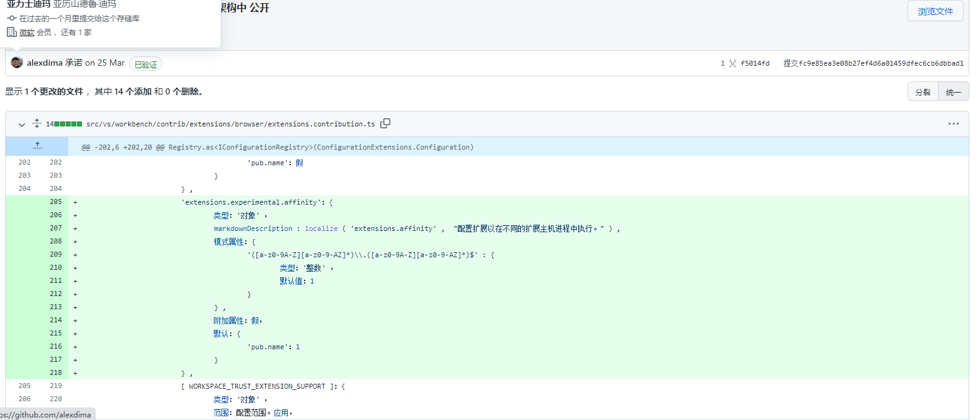Open the extensions.contribution.ts file path link

point(230,124)
